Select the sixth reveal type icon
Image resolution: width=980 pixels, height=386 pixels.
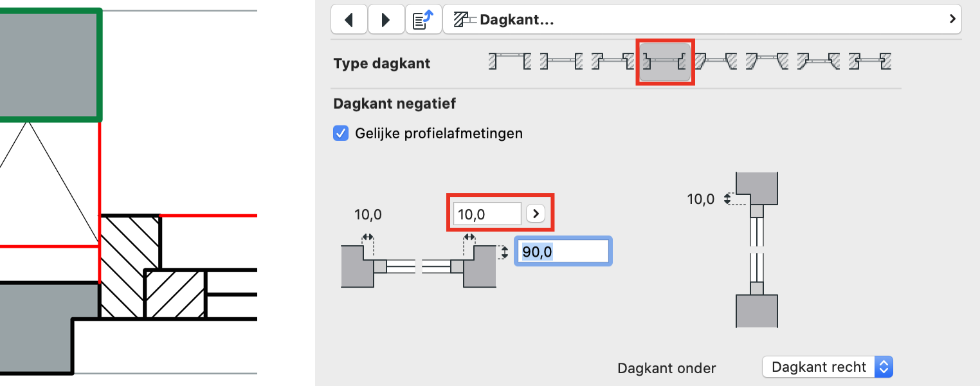click(x=767, y=62)
